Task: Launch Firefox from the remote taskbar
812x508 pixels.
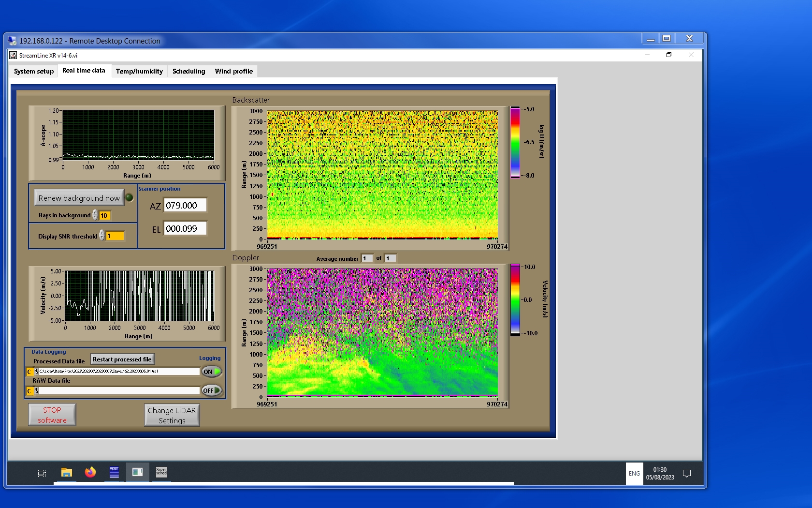Action: [90, 472]
